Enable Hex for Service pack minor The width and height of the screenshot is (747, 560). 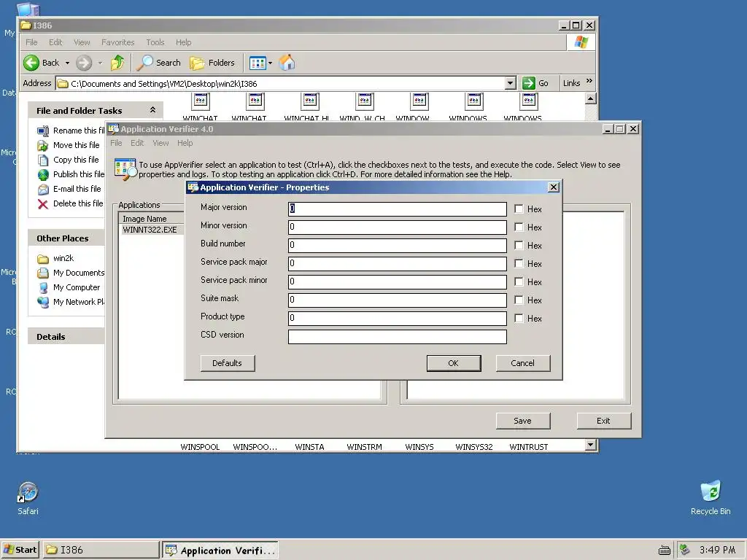point(519,282)
